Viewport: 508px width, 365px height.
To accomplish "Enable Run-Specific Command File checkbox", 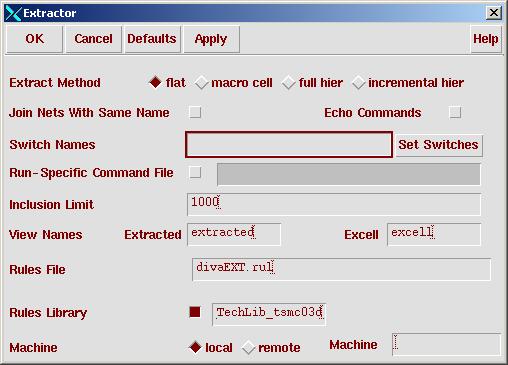I will 195,172.
